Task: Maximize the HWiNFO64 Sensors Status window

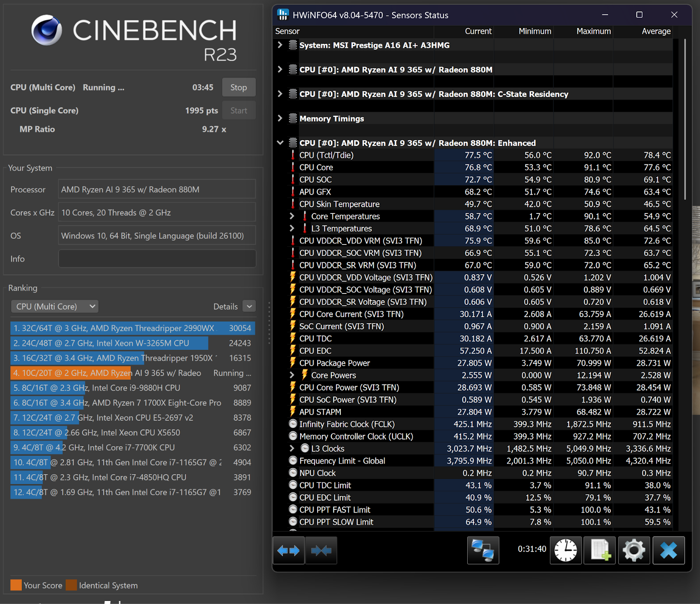Action: click(x=639, y=15)
